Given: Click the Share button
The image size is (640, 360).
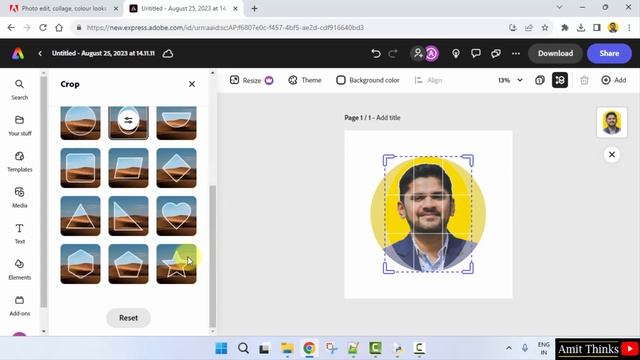Looking at the screenshot, I should point(609,53).
